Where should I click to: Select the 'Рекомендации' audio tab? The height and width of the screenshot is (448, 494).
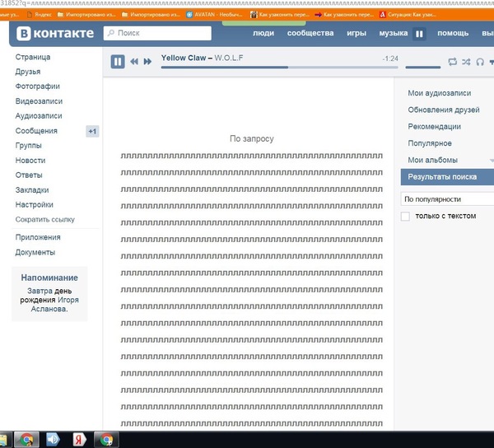(434, 127)
